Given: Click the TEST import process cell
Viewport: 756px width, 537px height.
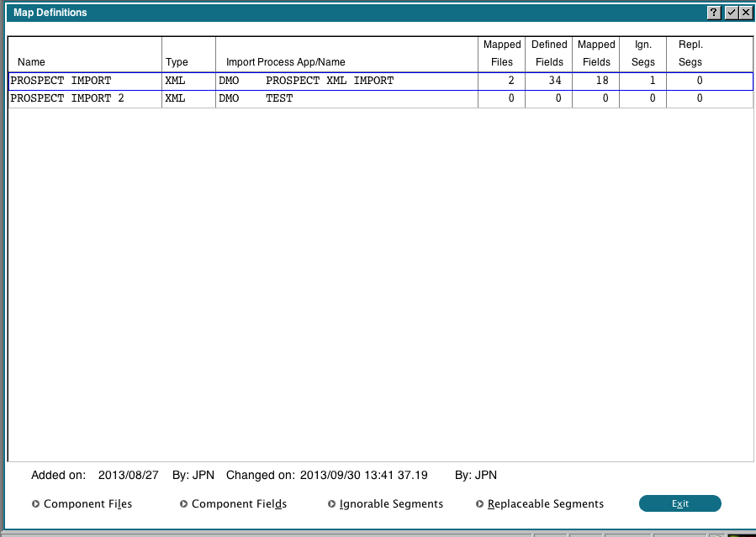Looking at the screenshot, I should [x=279, y=98].
